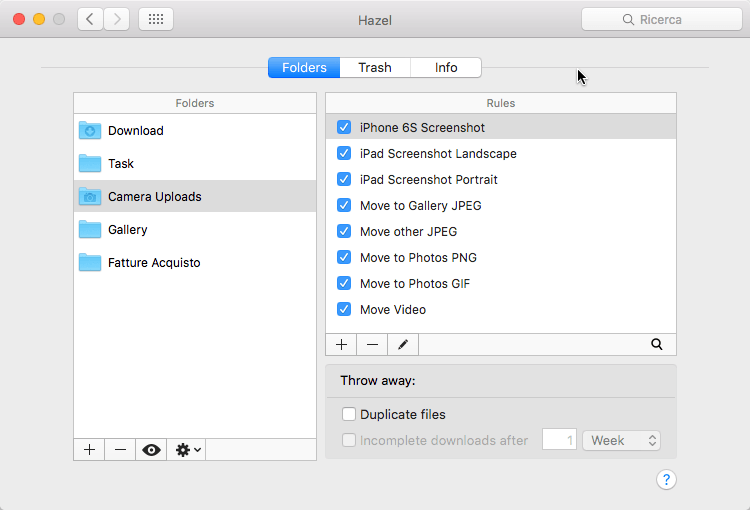Open Hazel help question mark button

pos(666,479)
